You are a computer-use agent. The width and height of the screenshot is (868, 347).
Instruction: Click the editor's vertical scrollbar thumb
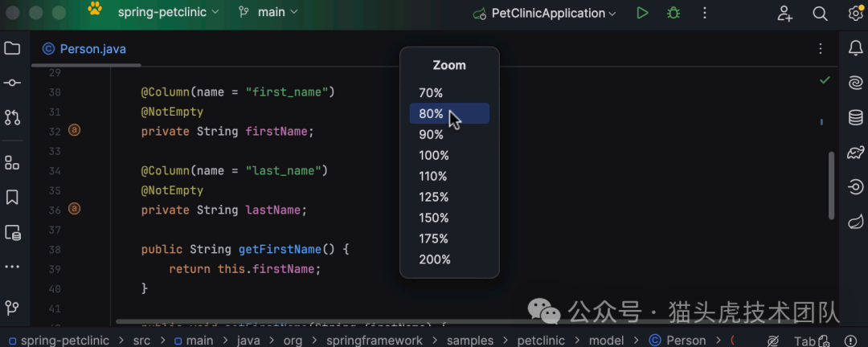click(832, 185)
